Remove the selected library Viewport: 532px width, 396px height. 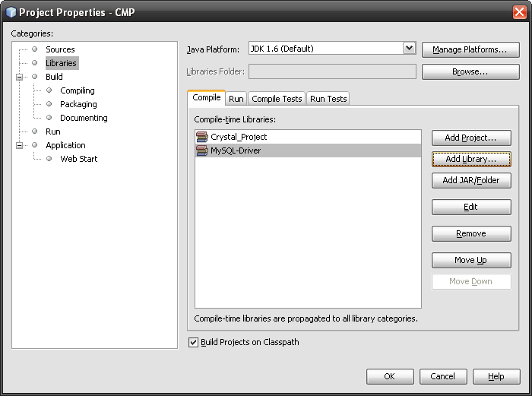[471, 233]
